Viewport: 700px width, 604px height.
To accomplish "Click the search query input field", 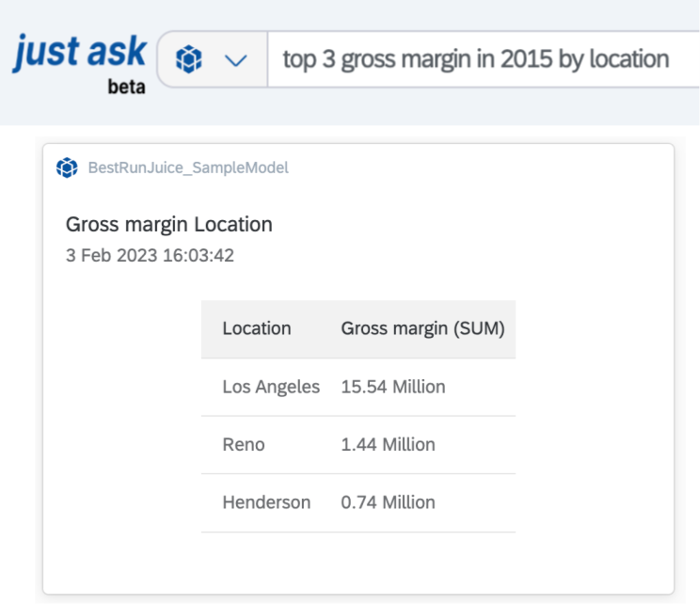I will point(484,59).
